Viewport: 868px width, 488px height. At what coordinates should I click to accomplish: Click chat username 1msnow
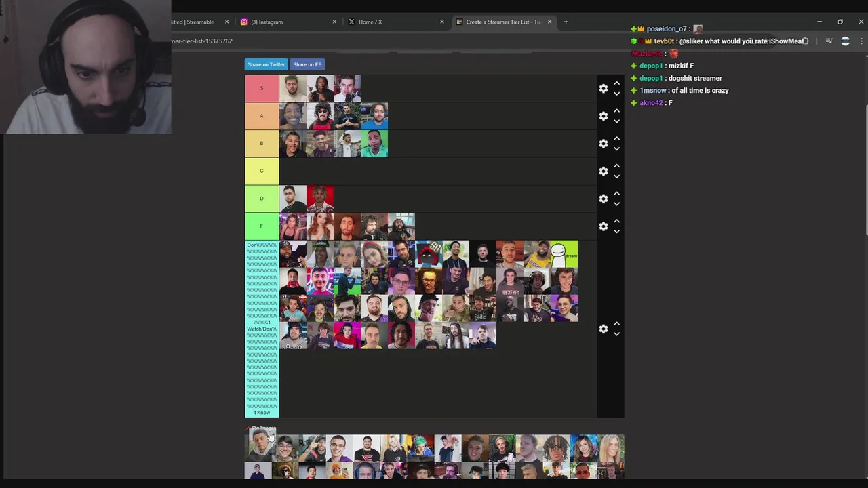(653, 90)
